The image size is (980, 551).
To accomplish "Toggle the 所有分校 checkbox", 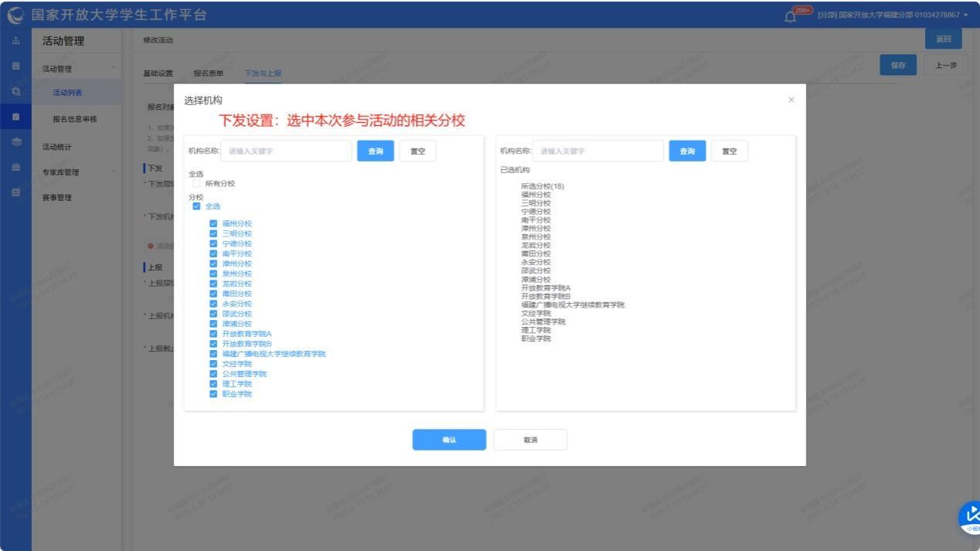I will pos(196,184).
